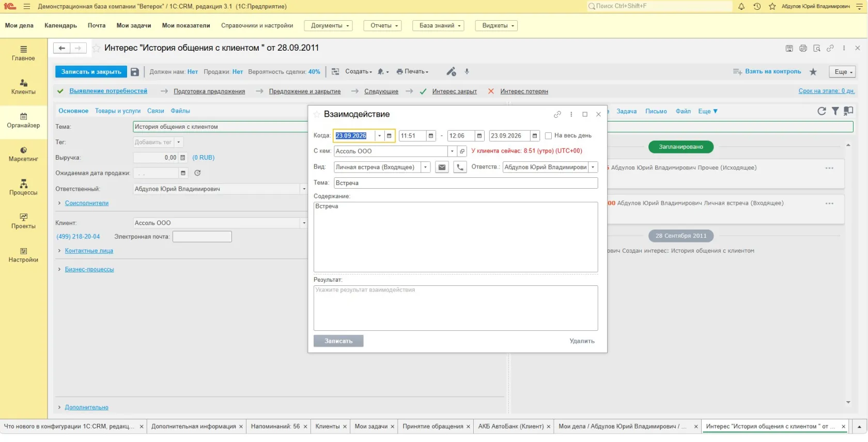This screenshot has width=868, height=442.
Task: Expand the Соисполнители section
Action: pos(86,203)
